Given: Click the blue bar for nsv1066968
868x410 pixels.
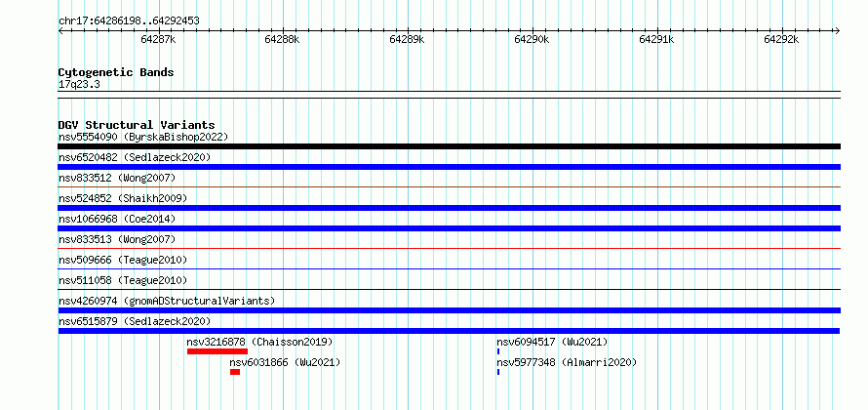Looking at the screenshot, I should coord(449,228).
